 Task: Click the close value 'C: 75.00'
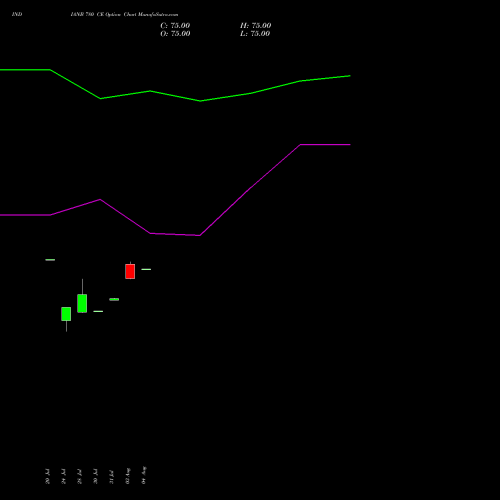(x=175, y=26)
